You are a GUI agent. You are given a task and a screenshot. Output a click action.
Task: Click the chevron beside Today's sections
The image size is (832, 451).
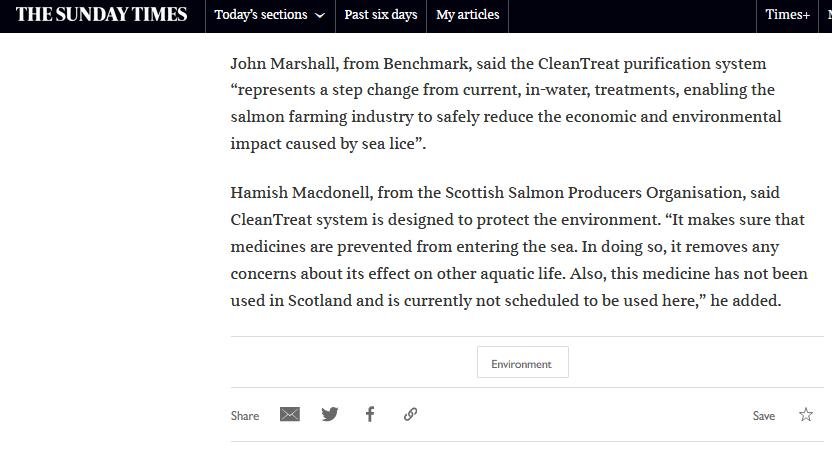click(x=320, y=16)
